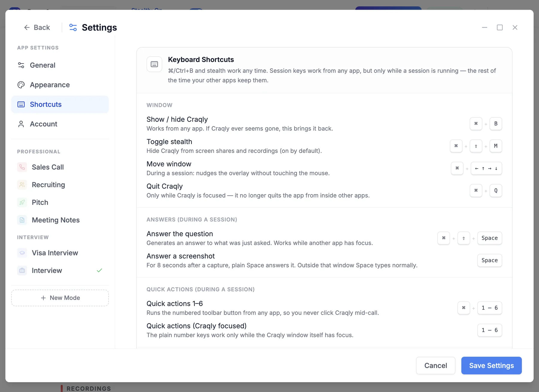
Task: Click the 'Move window' label
Action: (x=169, y=164)
